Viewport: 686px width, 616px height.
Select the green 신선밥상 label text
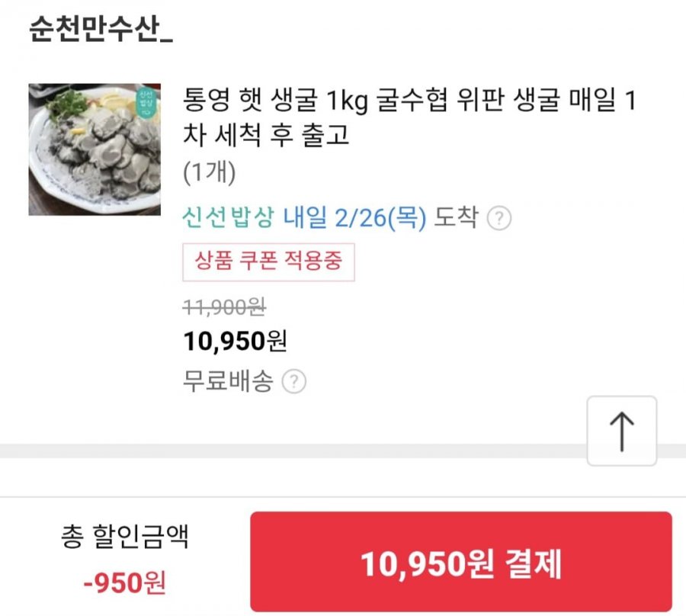click(227, 219)
